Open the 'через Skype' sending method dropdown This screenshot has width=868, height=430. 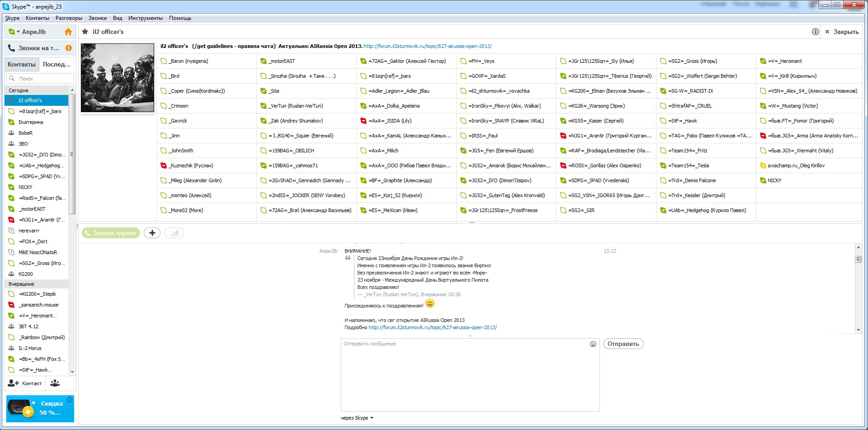click(x=357, y=418)
